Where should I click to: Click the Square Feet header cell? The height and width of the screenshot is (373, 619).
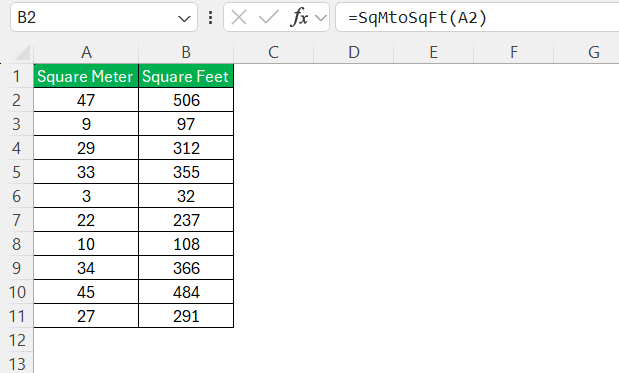pyautogui.click(x=186, y=76)
